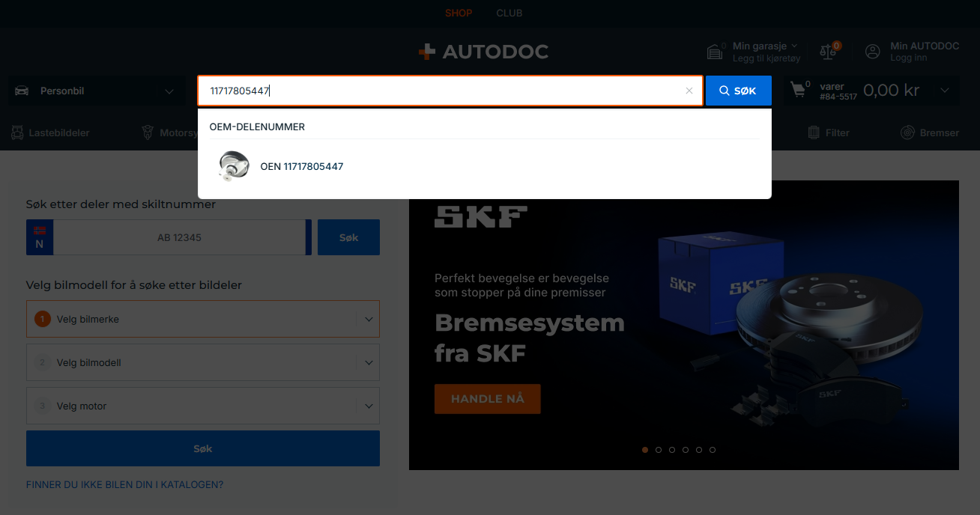Clear the search field with X
The width and height of the screenshot is (980, 515).
click(689, 91)
